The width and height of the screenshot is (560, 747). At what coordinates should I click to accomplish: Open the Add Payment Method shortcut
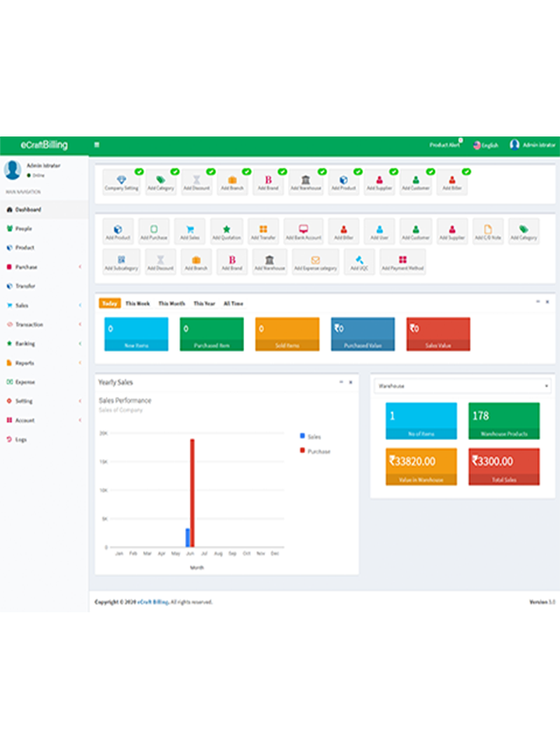(402, 262)
